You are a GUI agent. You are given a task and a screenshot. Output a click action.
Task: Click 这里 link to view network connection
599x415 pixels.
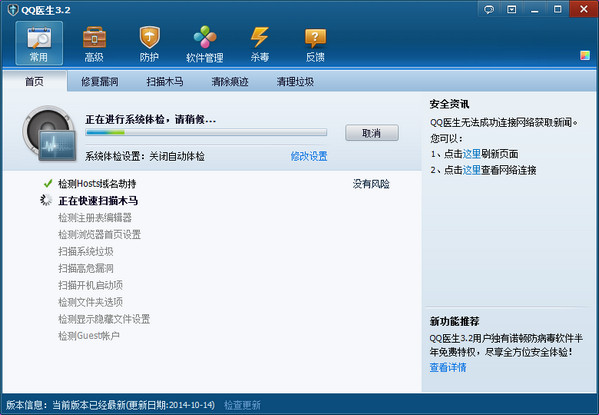tap(471, 170)
